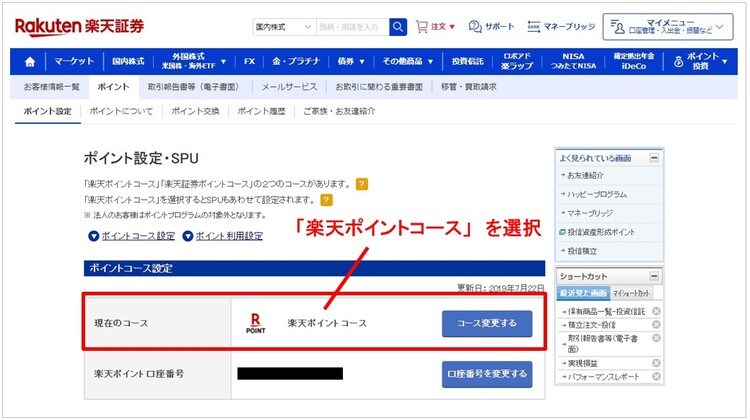The height and width of the screenshot is (420, 750).
Task: Open 金・プラチナ in main navigation
Action: (296, 61)
